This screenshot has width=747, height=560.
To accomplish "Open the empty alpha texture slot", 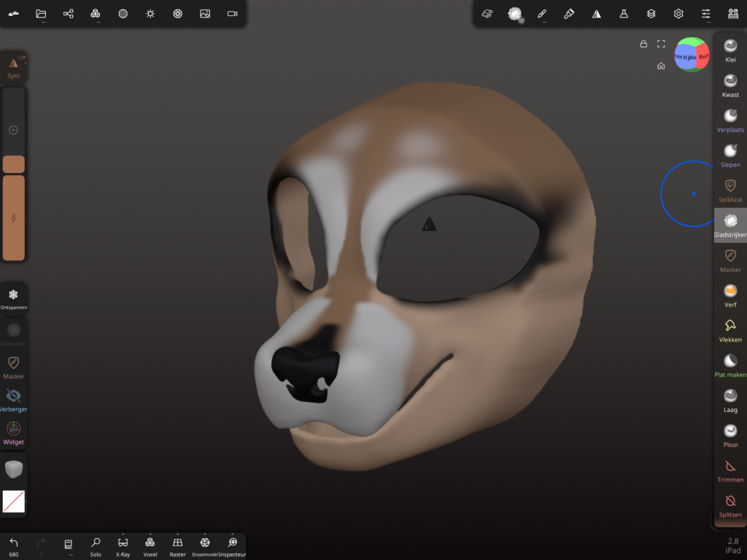I will (x=13, y=502).
